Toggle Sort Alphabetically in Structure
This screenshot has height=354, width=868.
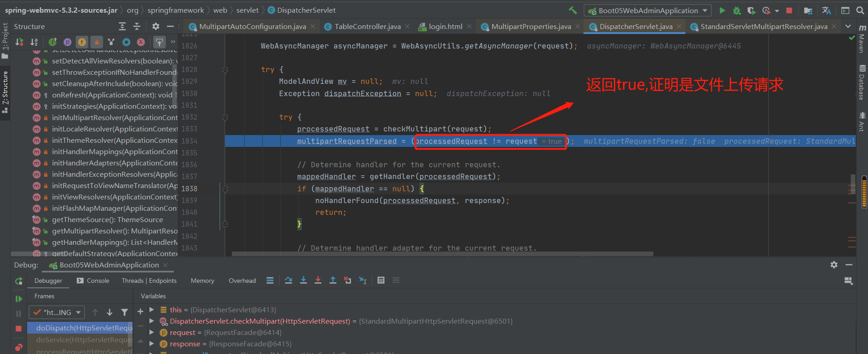coord(34,42)
